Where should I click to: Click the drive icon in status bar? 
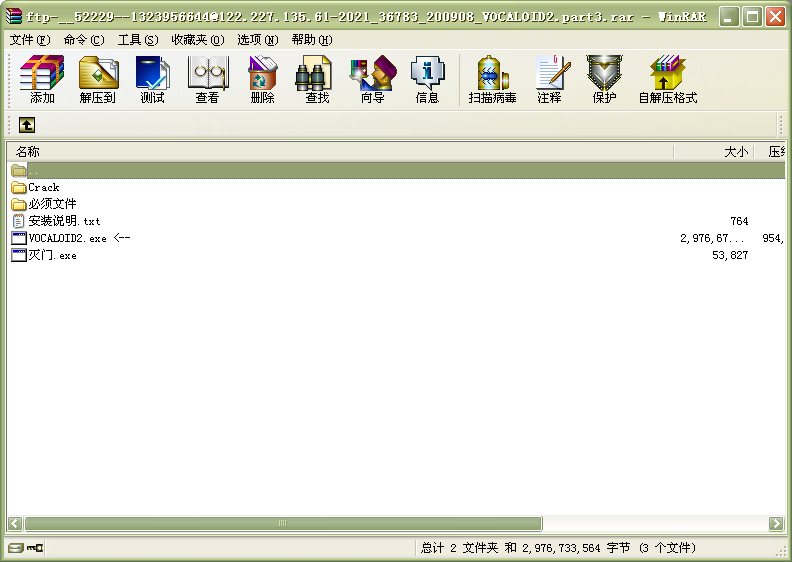point(16,548)
